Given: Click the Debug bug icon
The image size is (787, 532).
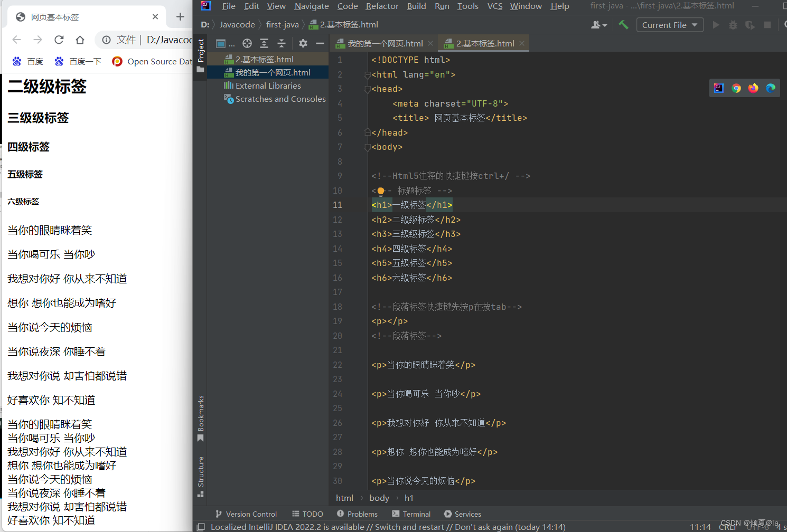Looking at the screenshot, I should pyautogui.click(x=733, y=25).
